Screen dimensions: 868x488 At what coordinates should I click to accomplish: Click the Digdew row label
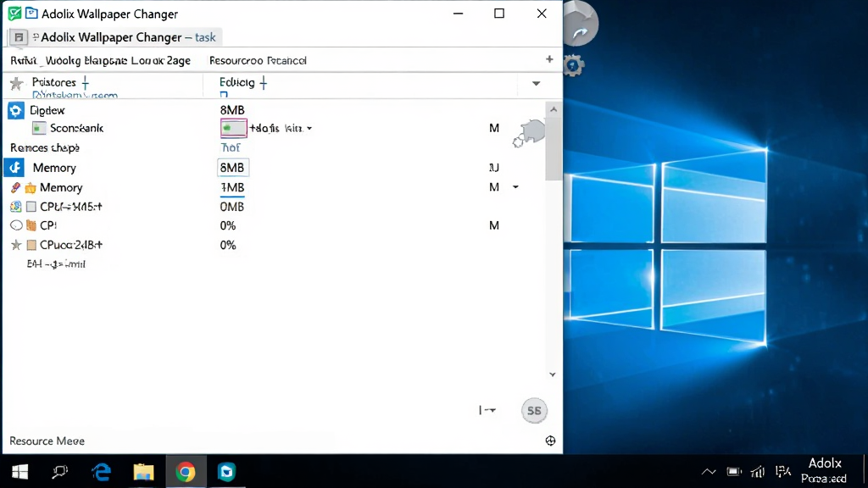coord(47,110)
